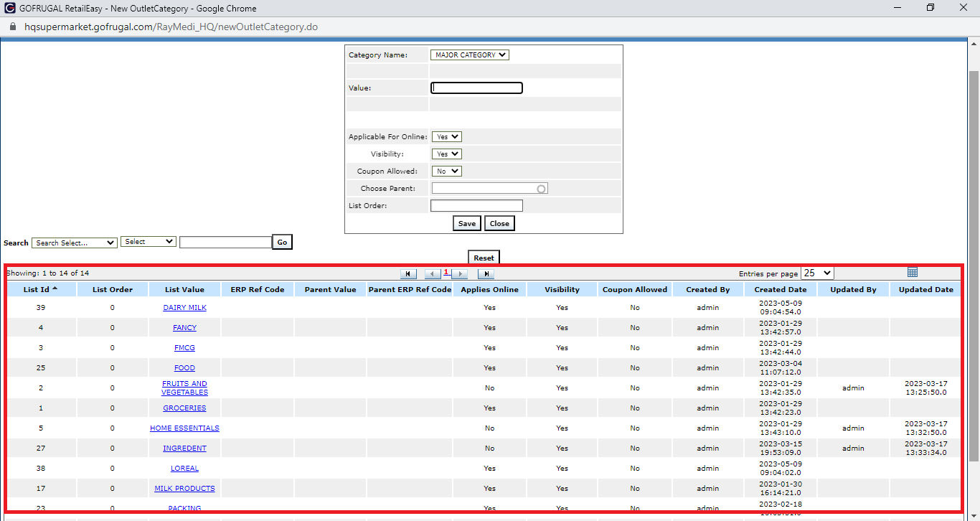This screenshot has width=980, height=521.
Task: Open the Coupon Allowed dropdown in the form
Action: click(x=446, y=172)
